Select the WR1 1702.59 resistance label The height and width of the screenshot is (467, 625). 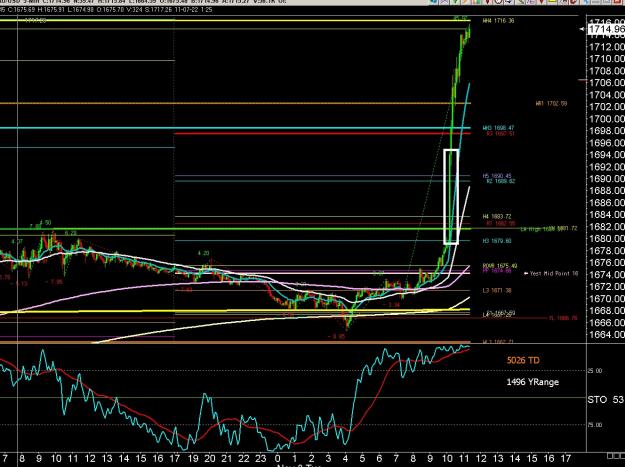click(x=551, y=104)
